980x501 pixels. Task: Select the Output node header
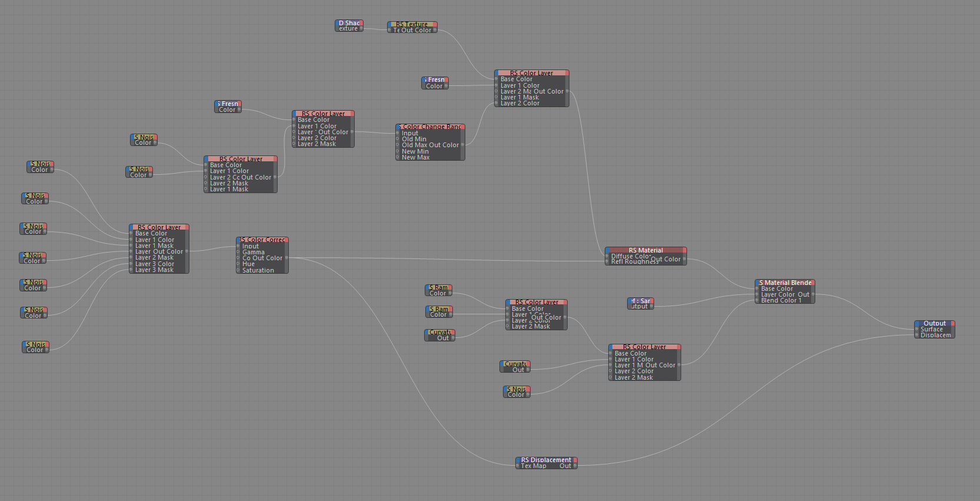coord(934,323)
